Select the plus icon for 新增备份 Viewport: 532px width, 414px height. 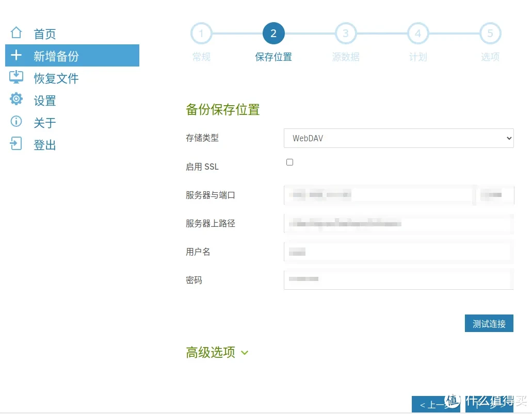tap(15, 55)
